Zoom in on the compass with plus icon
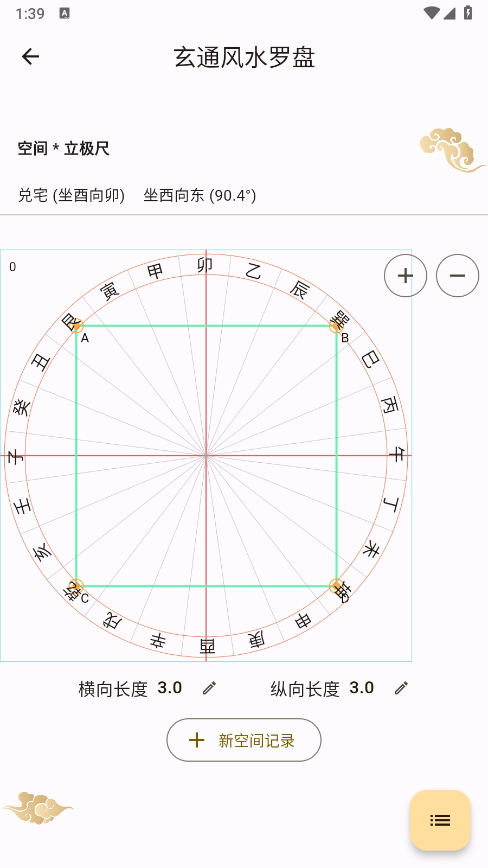This screenshot has height=868, width=488. tap(405, 276)
